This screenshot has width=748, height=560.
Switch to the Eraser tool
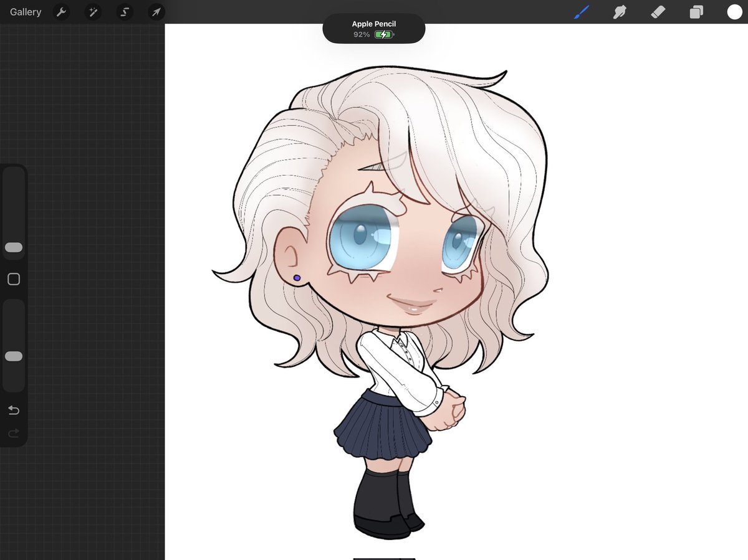pyautogui.click(x=658, y=12)
